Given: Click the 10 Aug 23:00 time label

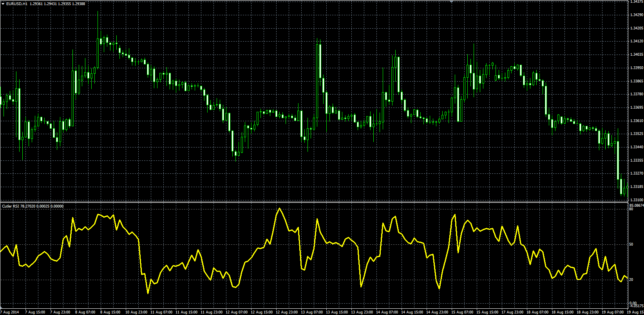Looking at the screenshot, I should click(136, 312).
